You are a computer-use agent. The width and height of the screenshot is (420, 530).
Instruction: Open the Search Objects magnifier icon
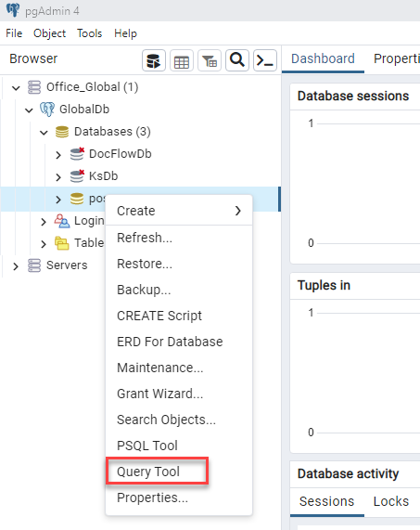coord(237,60)
